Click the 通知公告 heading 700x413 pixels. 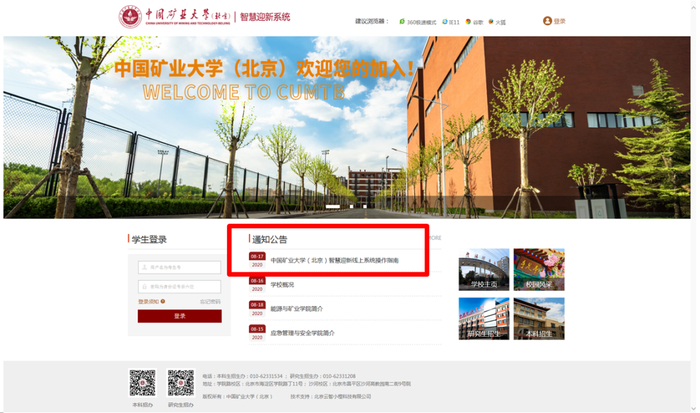[x=270, y=239]
